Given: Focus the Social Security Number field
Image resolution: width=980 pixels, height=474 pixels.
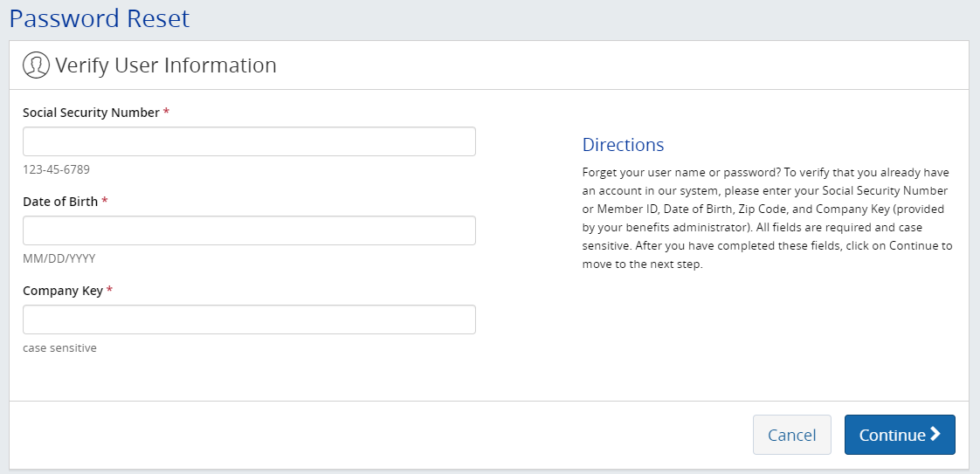Looking at the screenshot, I should [249, 141].
